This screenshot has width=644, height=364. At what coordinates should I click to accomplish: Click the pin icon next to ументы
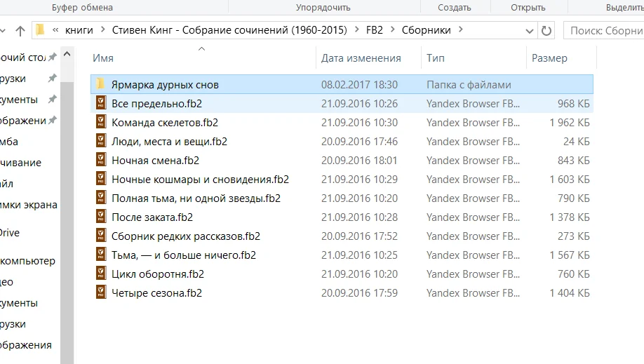52,99
